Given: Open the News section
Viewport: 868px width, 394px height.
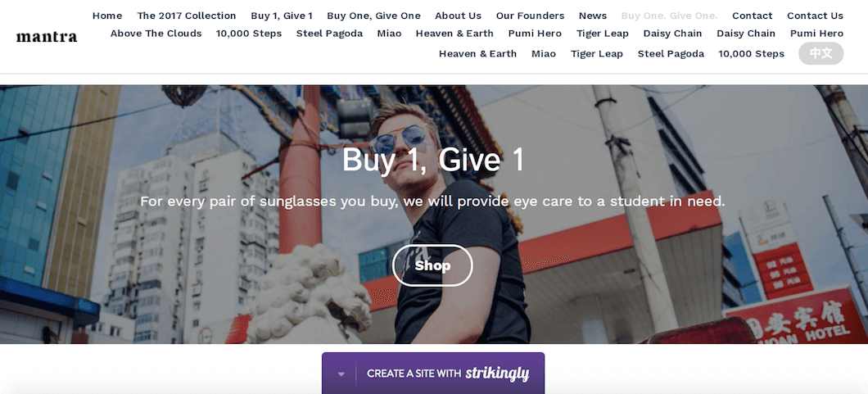Looking at the screenshot, I should click(x=592, y=16).
